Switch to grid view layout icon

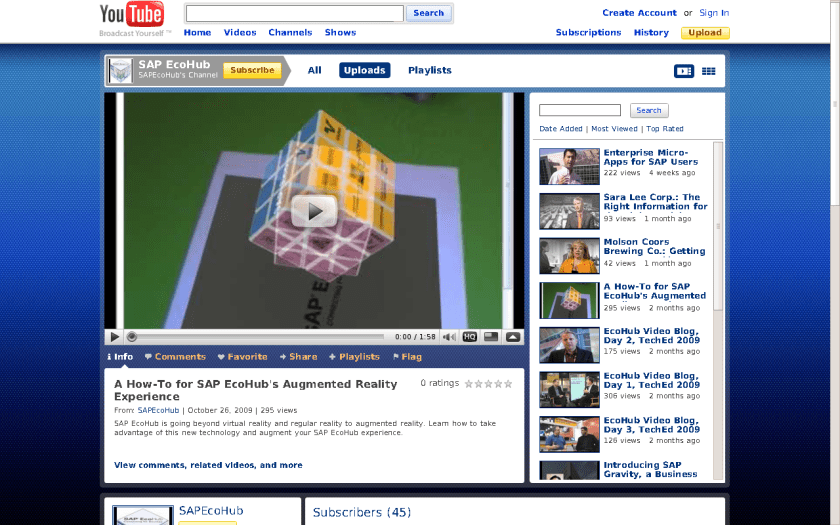(708, 71)
